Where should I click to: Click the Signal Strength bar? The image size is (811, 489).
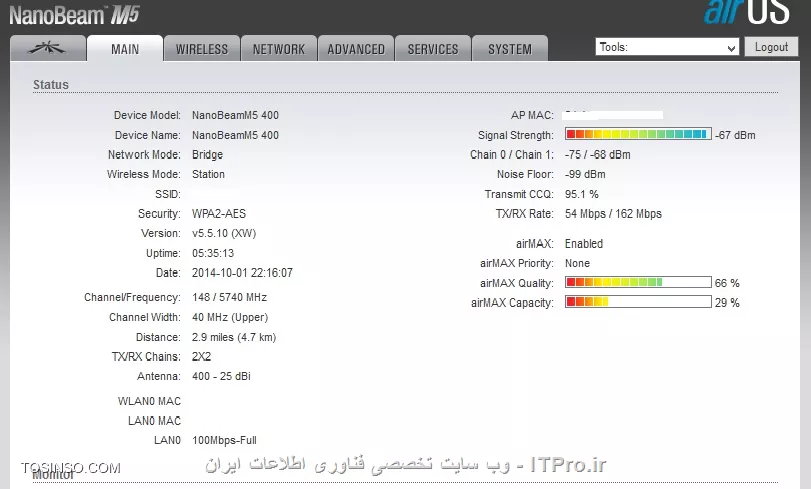click(x=638, y=135)
